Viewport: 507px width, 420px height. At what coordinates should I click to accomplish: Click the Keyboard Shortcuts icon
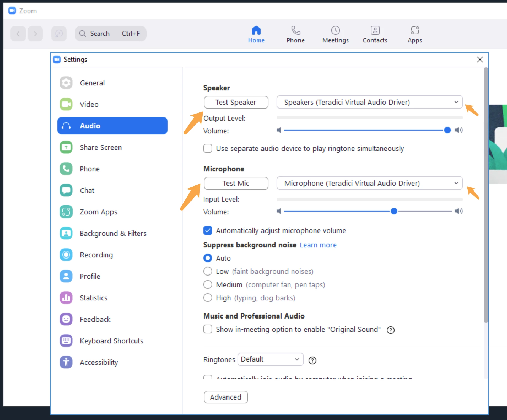coord(66,341)
